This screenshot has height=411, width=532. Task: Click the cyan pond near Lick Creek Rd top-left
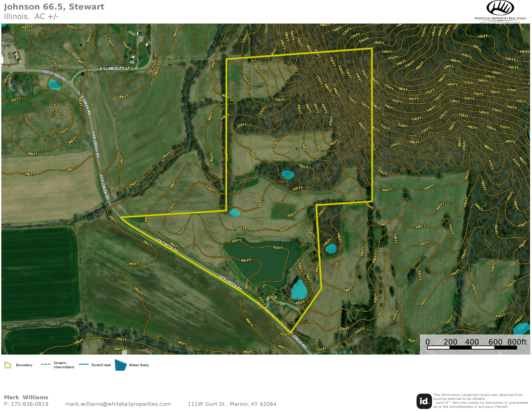[x=54, y=84]
